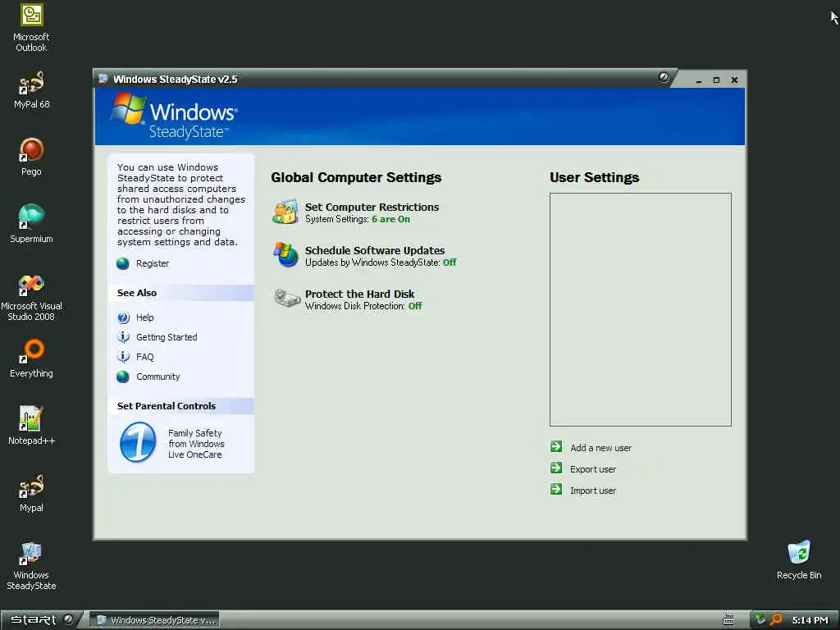Click Add a new user link
The image size is (840, 630).
pyautogui.click(x=600, y=448)
